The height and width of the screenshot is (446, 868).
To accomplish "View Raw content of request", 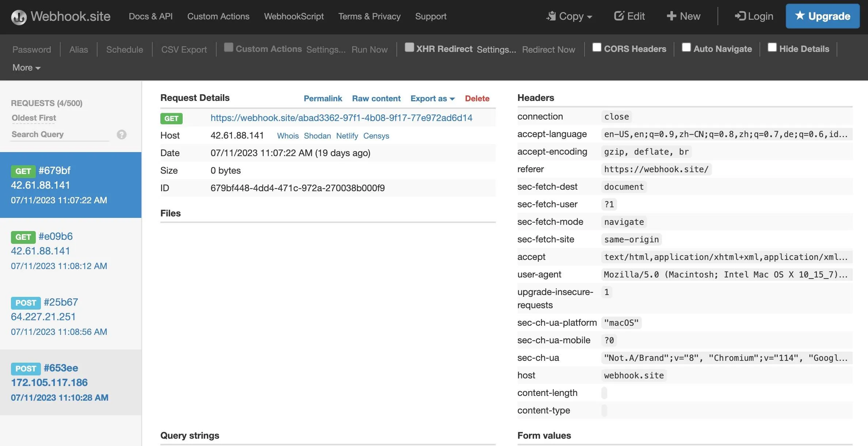I will tap(376, 98).
